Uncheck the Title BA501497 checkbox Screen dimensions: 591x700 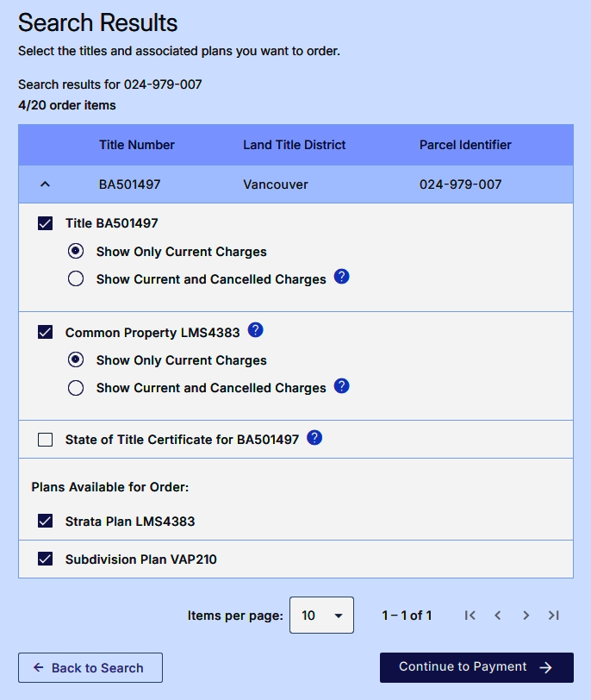[x=45, y=223]
